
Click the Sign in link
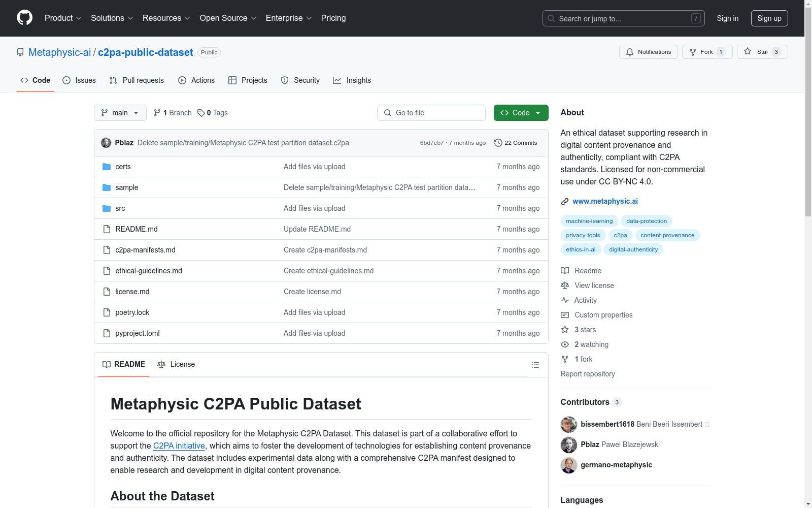tap(728, 18)
